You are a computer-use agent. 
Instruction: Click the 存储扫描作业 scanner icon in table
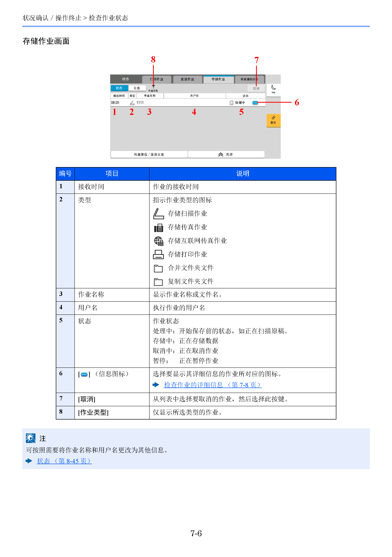[159, 214]
